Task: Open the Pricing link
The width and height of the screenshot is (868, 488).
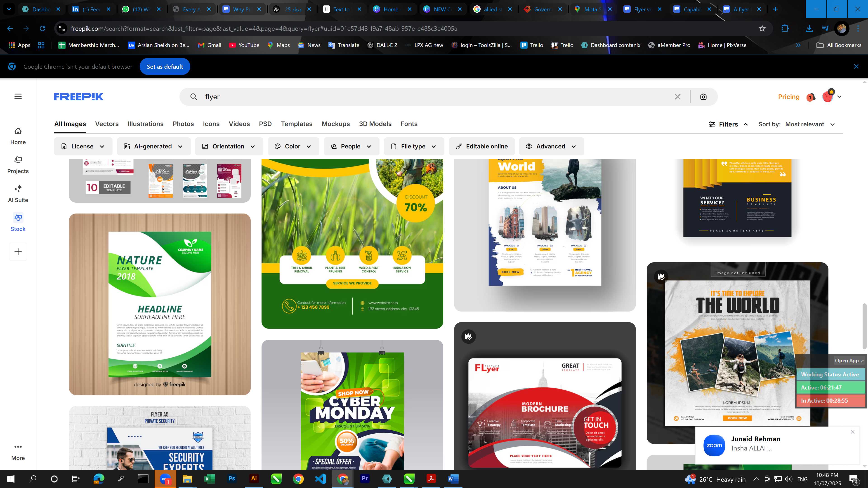Action: tap(788, 97)
